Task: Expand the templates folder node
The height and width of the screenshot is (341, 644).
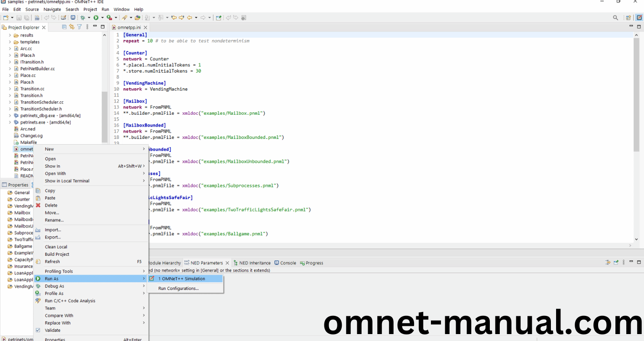Action: [10, 42]
